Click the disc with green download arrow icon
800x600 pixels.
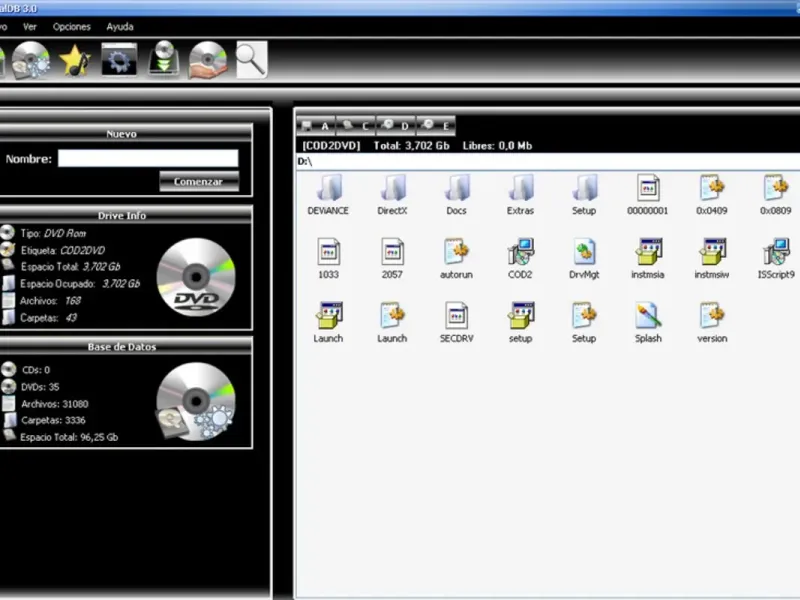[x=164, y=61]
